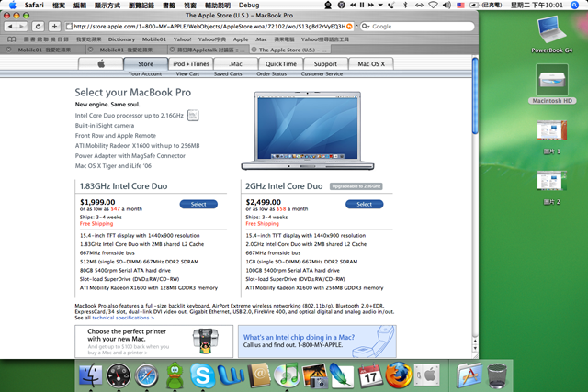Open AirPort wireless status menu
Image resolution: width=588 pixels, height=392 pixels.
click(433, 5)
